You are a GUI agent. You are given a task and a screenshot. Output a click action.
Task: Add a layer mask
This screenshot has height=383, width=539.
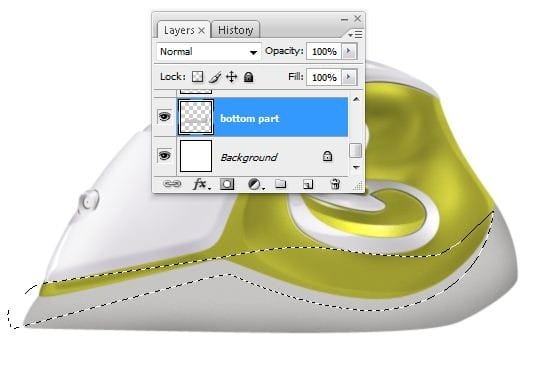(x=227, y=184)
